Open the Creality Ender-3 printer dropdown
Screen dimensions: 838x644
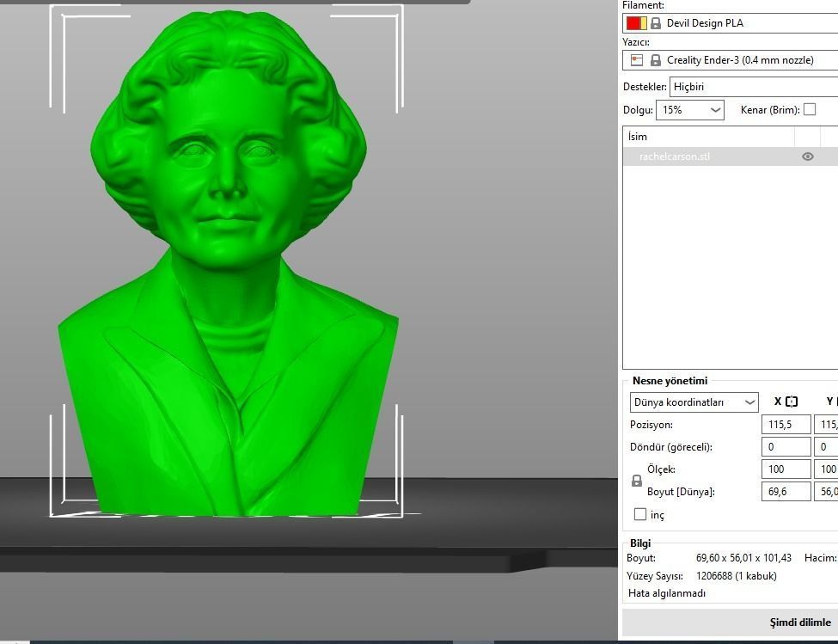coord(730,60)
